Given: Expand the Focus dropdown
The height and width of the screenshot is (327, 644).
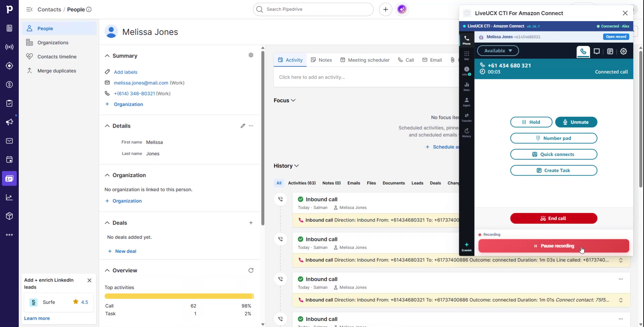Looking at the screenshot, I should (284, 100).
